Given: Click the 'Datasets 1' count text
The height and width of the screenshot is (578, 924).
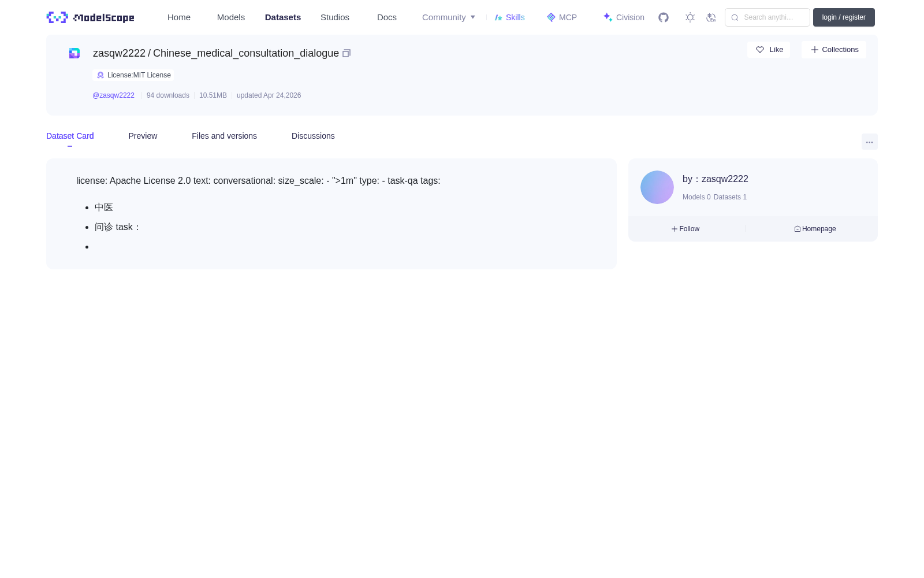Looking at the screenshot, I should 730,197.
